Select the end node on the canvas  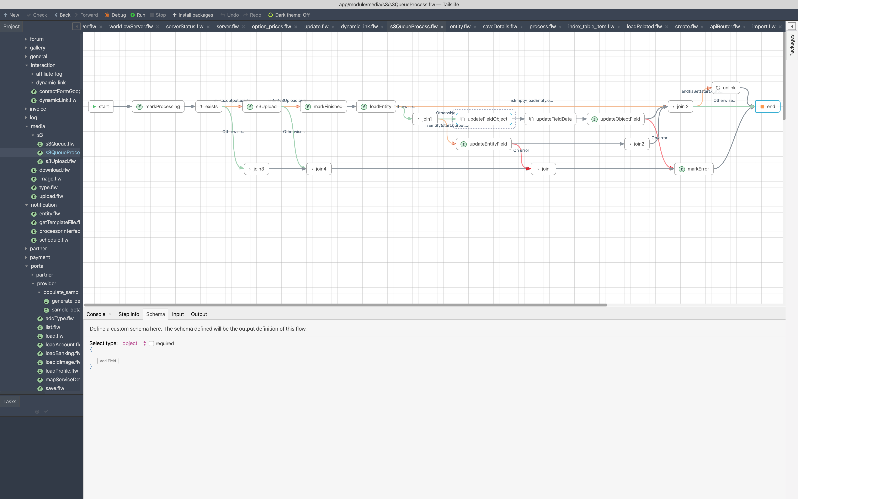click(x=767, y=105)
